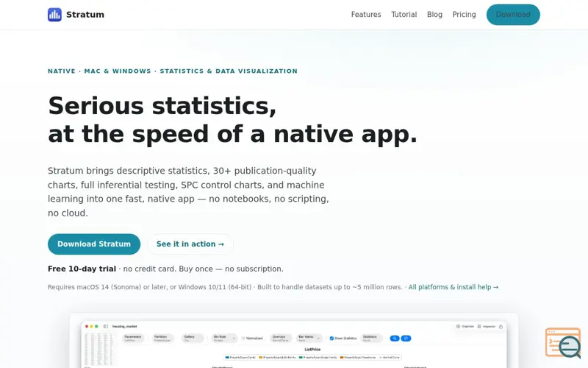Click Inspector in app preview toolbar

(x=487, y=326)
